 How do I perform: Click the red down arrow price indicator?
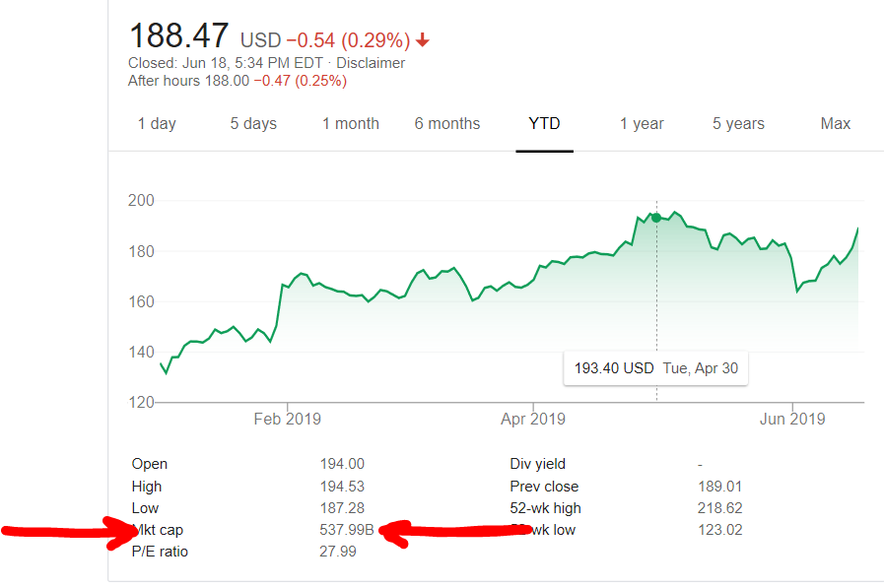click(423, 40)
